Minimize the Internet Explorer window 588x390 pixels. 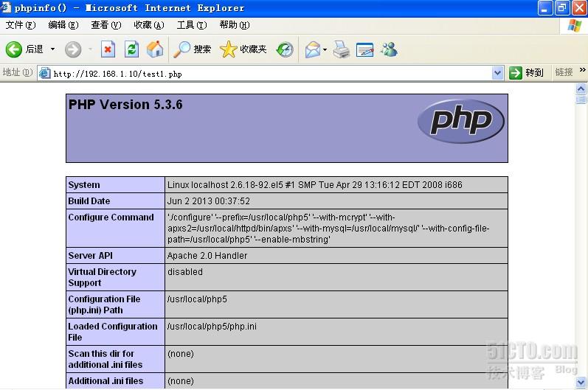click(x=545, y=8)
